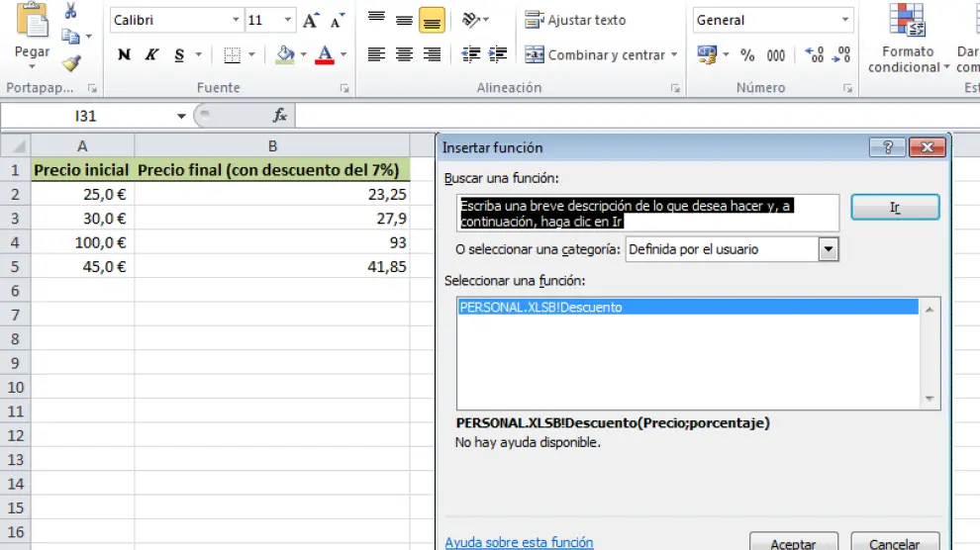
Task: Click the insert function fx icon
Action: click(280, 116)
